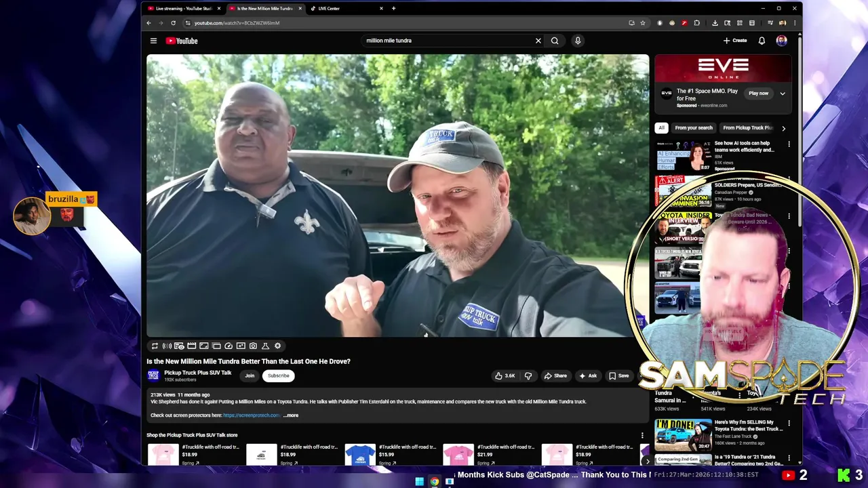Open options for the IBM AI tools video
The width and height of the screenshot is (868, 488).
789,144
